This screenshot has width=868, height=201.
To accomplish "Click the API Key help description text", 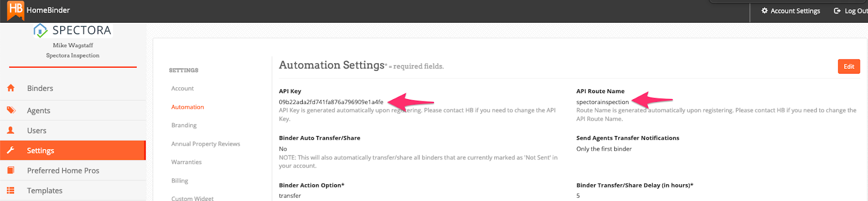I will click(x=417, y=114).
